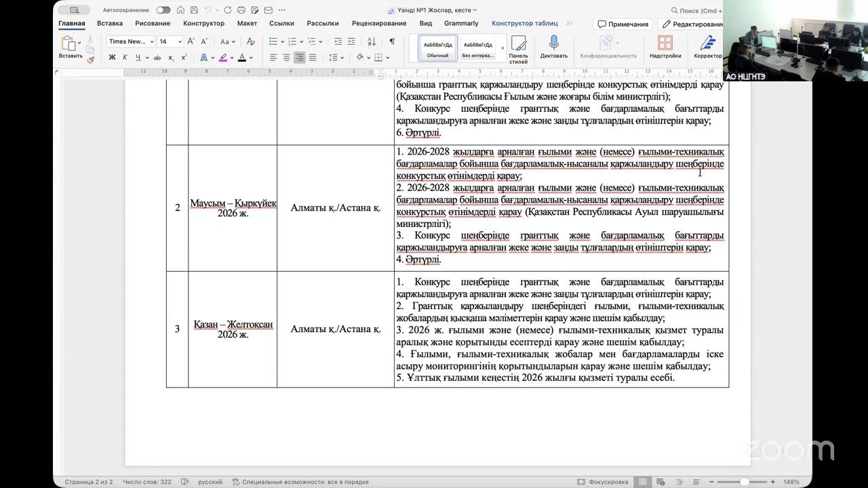868x488 pixels.
Task: Switch to the Рисование tab
Action: [x=153, y=23]
